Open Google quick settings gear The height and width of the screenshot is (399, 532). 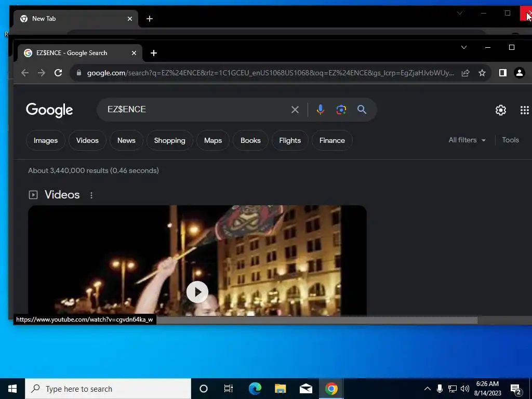501,110
